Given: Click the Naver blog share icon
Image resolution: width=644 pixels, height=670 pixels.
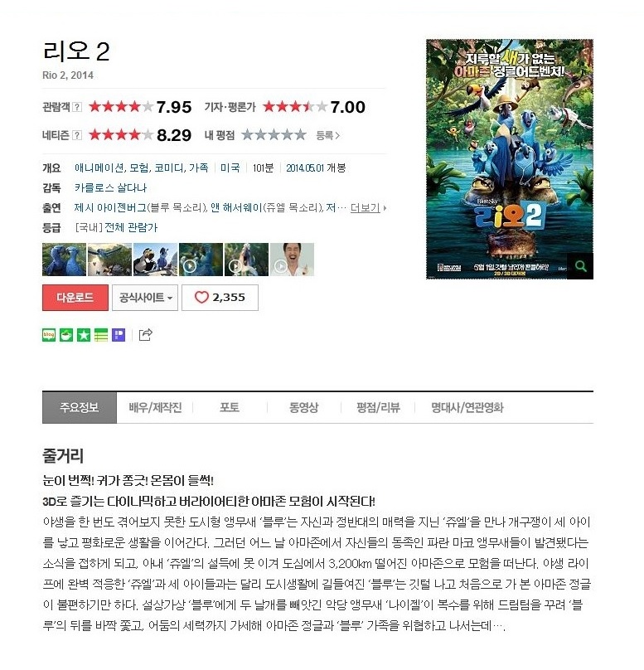Looking at the screenshot, I should point(49,335).
